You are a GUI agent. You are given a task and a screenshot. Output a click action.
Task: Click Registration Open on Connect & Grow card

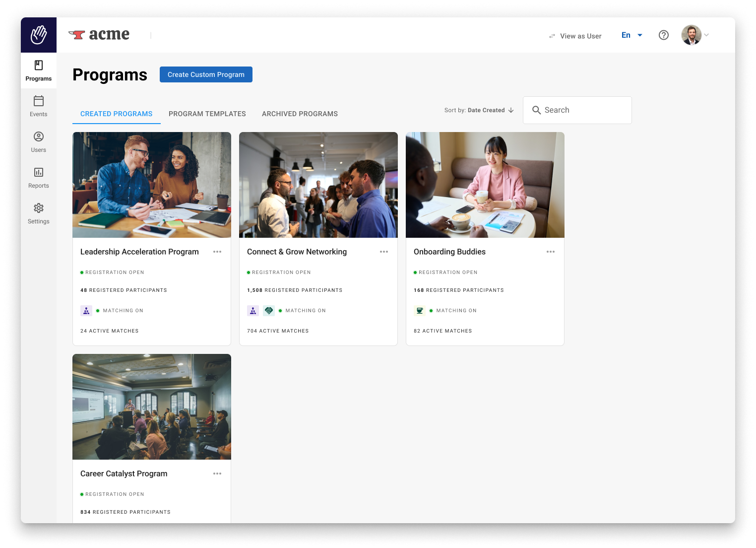point(279,273)
